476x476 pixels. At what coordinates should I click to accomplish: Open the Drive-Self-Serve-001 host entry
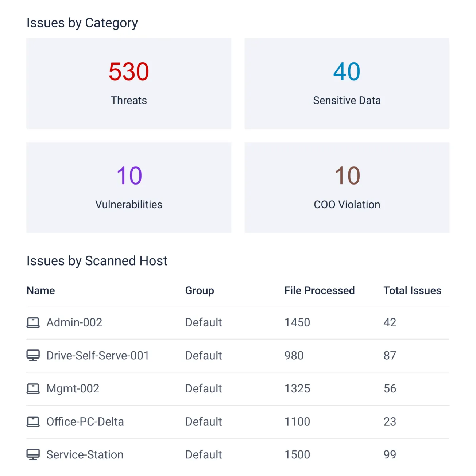98,355
